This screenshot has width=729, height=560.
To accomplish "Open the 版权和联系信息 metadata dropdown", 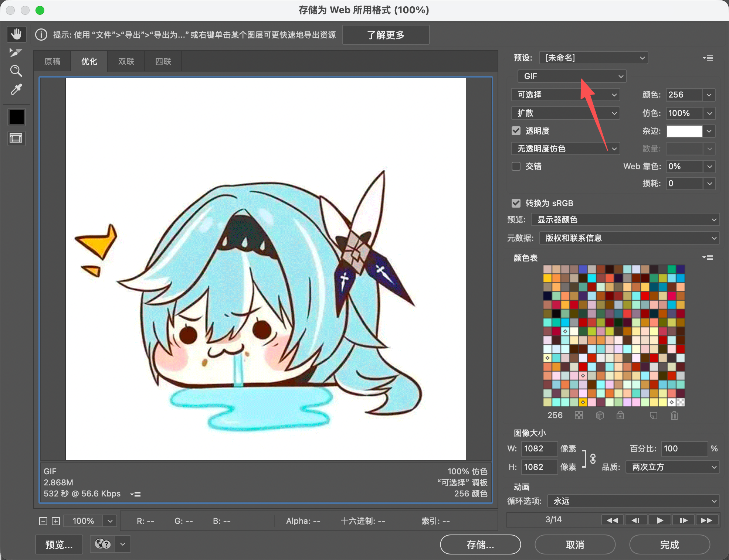I will coord(630,238).
